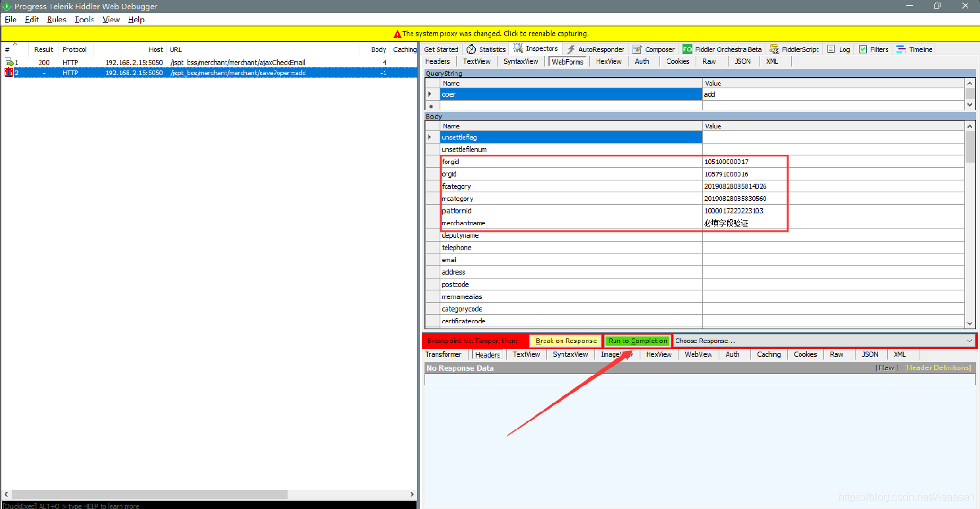
Task: Click Run to Completion button
Action: (x=638, y=341)
